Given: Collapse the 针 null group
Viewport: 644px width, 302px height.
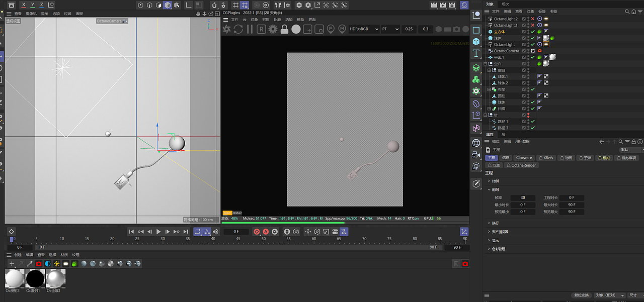Looking at the screenshot, I should [x=486, y=115].
